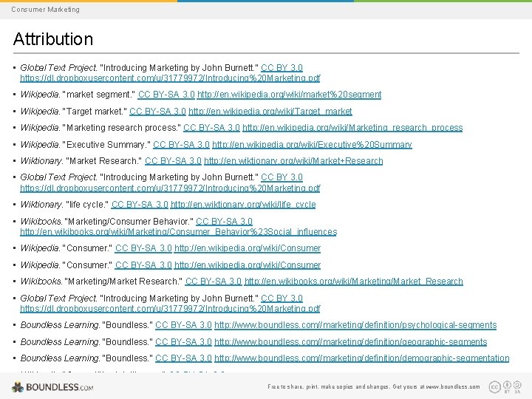Visit the Marketing_research_process wikipedia URL

pyautogui.click(x=352, y=128)
